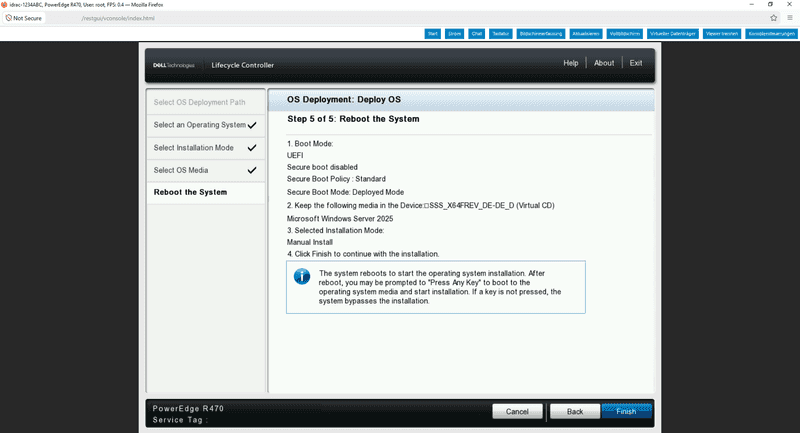Click Bildschirmerfassung to capture screen

click(x=541, y=34)
